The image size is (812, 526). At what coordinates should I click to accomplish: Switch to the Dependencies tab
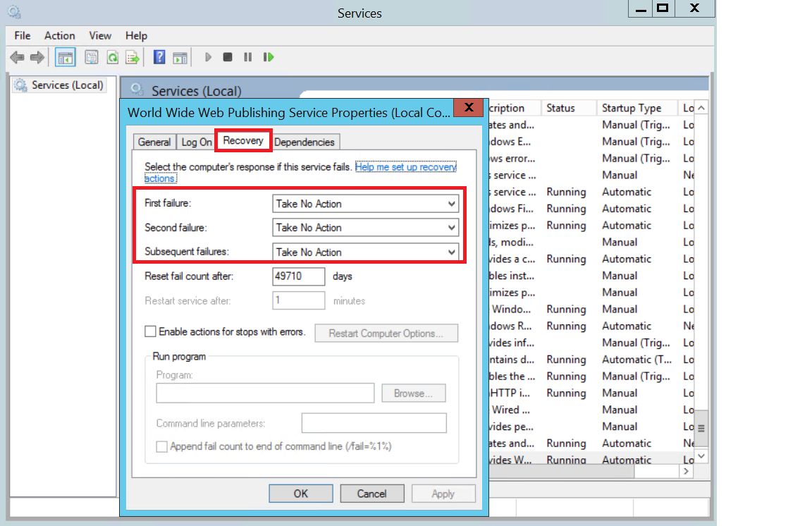[304, 142]
